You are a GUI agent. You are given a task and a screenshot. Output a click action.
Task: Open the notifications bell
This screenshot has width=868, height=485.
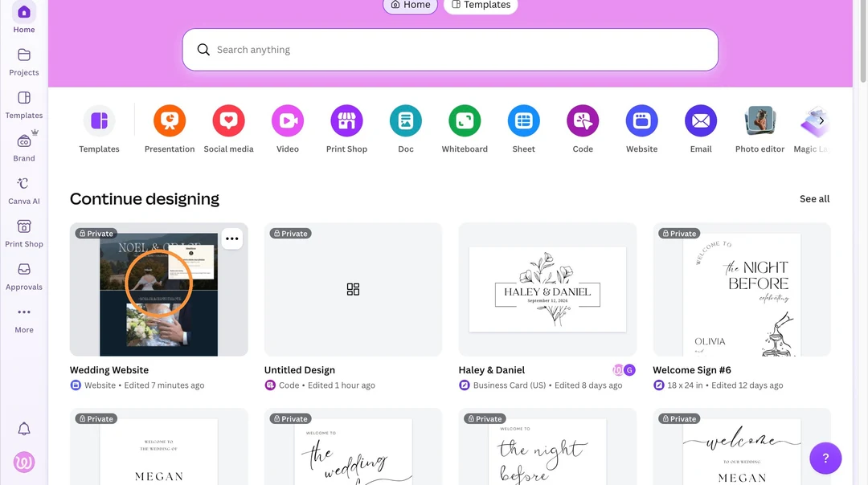[24, 429]
